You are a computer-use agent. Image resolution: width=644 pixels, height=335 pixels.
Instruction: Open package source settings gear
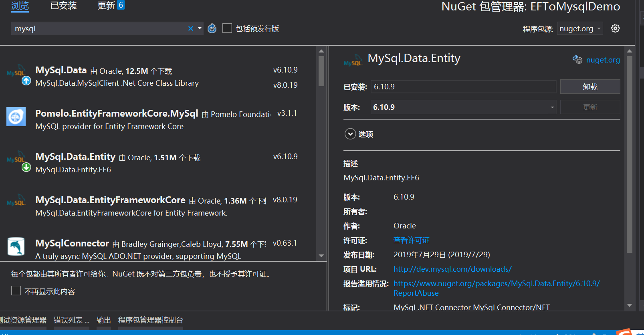tap(615, 28)
